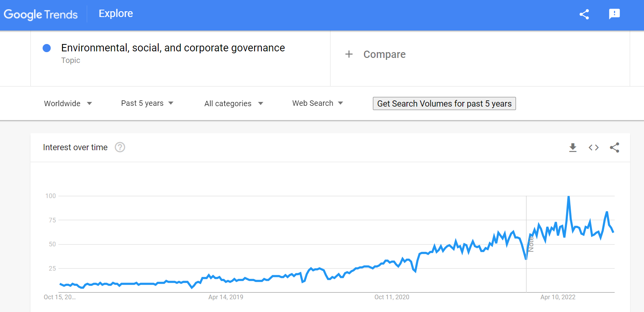Click the blue dot color swatch for the topic
The height and width of the screenshot is (312, 644).
pyautogui.click(x=47, y=48)
